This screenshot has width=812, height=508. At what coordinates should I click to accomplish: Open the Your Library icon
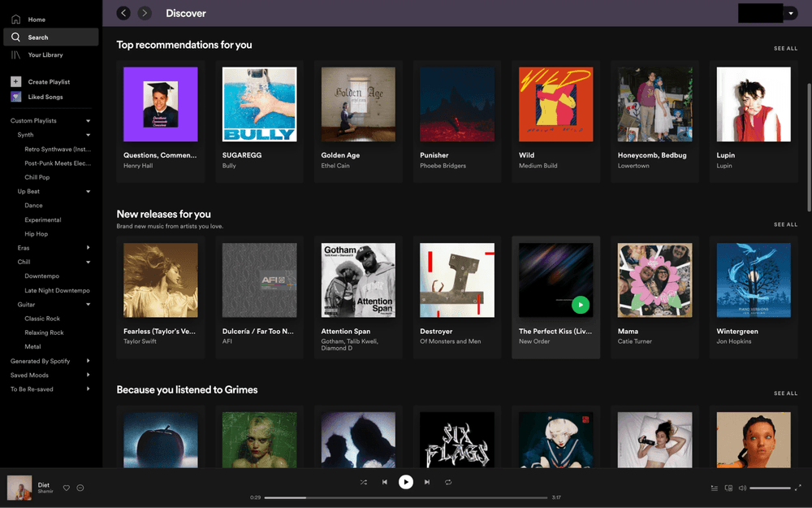pos(15,55)
